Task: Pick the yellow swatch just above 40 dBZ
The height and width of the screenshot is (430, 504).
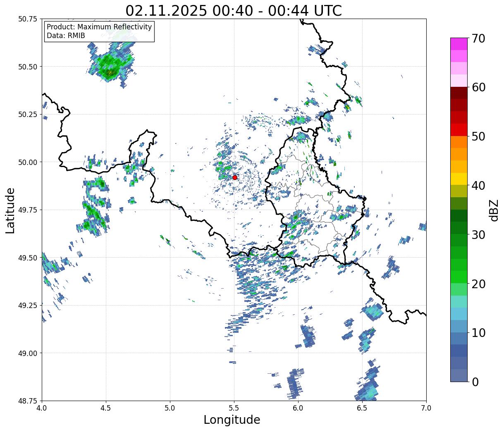Action: click(x=459, y=179)
